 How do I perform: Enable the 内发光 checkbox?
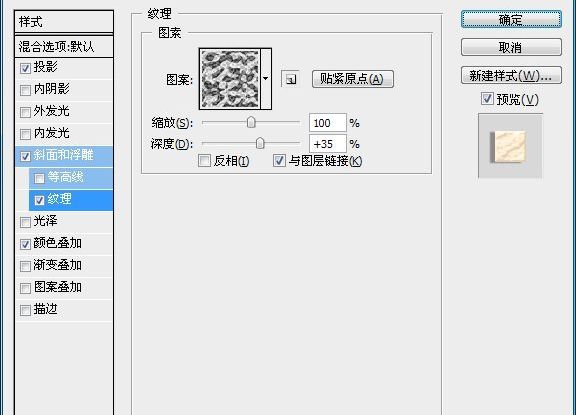(x=25, y=134)
